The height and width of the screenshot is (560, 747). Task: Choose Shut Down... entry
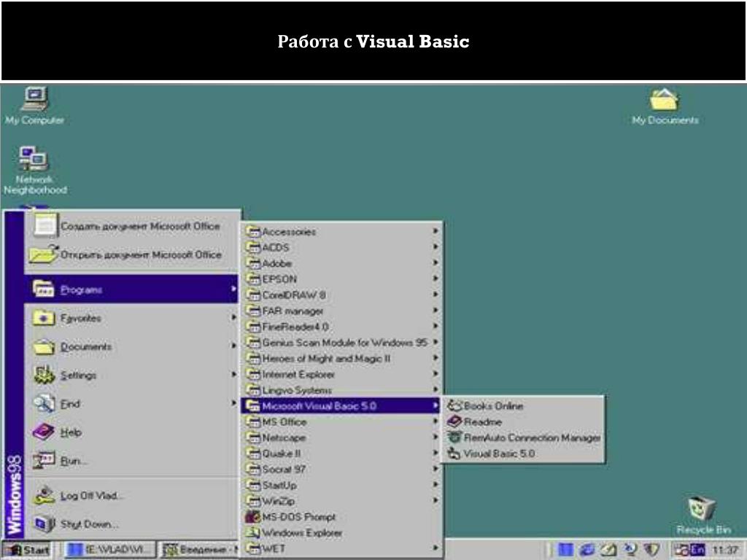[x=131, y=524]
